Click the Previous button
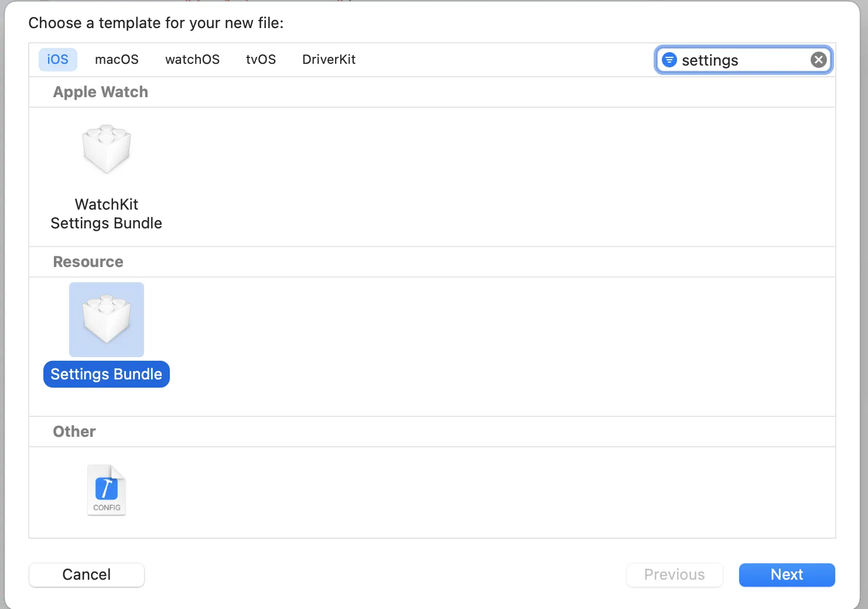The width and height of the screenshot is (868, 609). point(674,574)
